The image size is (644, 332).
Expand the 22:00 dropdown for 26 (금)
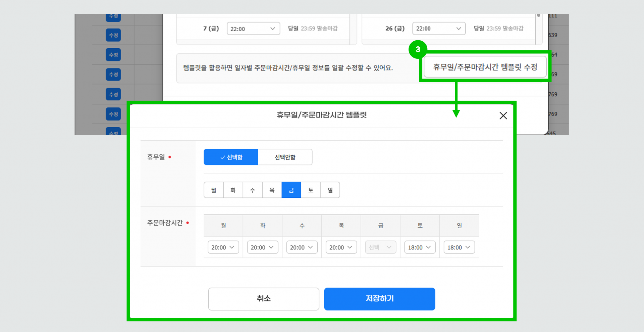click(439, 29)
